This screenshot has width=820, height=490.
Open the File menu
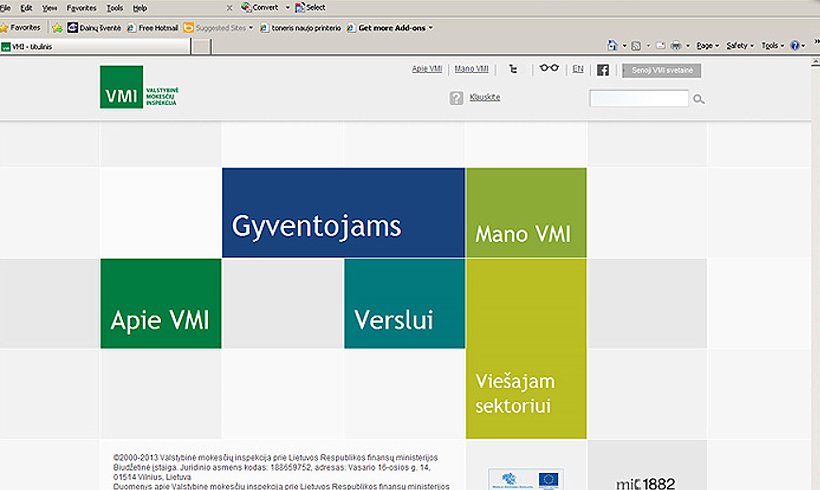coord(5,8)
